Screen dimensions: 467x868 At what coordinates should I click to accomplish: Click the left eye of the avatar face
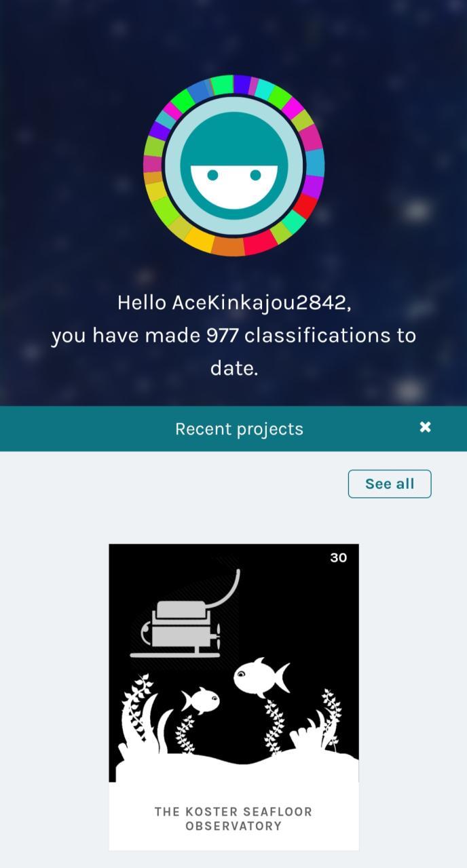(x=212, y=175)
